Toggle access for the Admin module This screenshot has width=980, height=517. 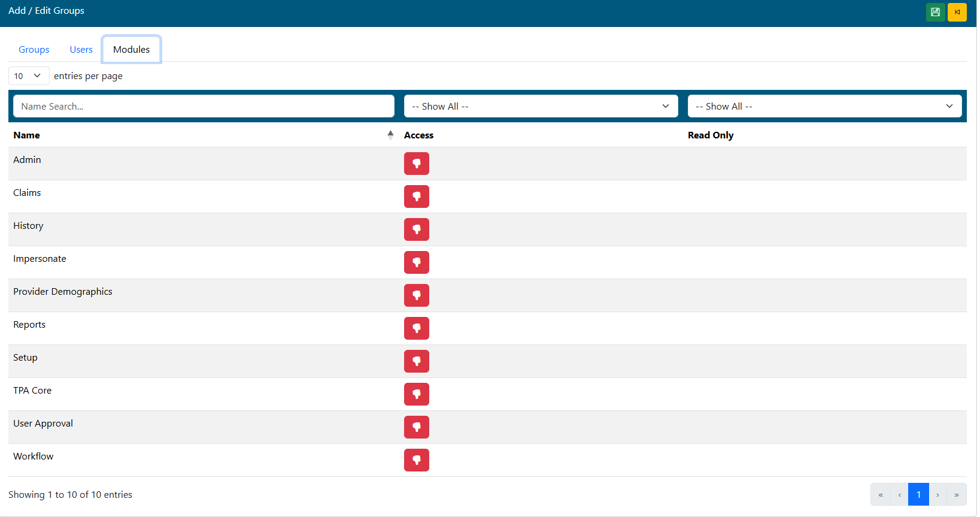[416, 164]
